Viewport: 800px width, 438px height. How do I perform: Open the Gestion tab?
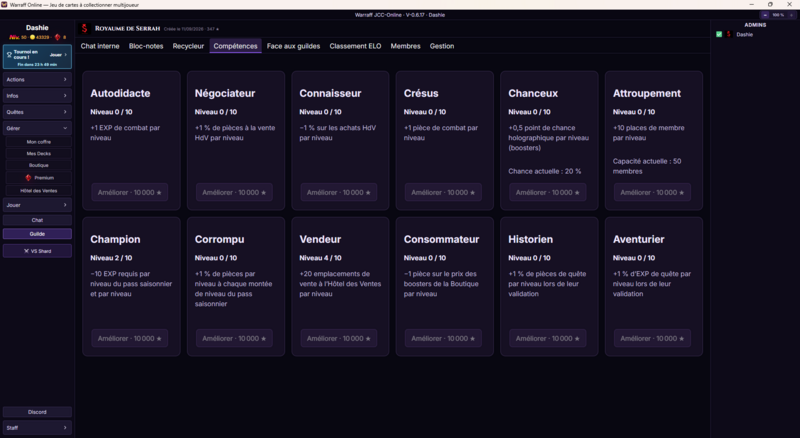(x=442, y=46)
